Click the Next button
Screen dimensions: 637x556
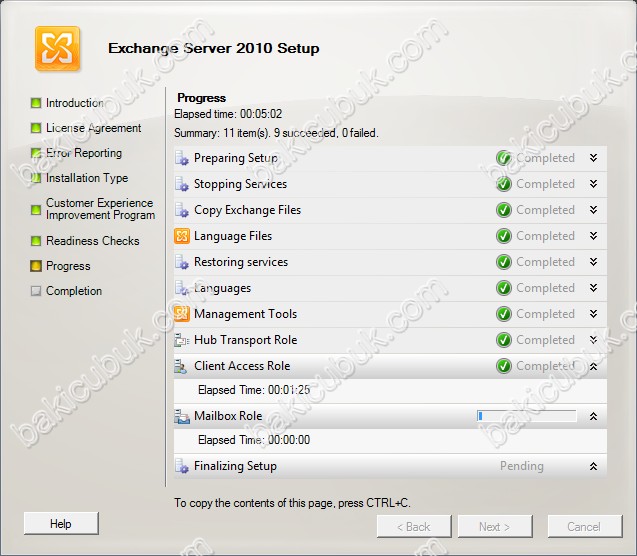[x=495, y=527]
